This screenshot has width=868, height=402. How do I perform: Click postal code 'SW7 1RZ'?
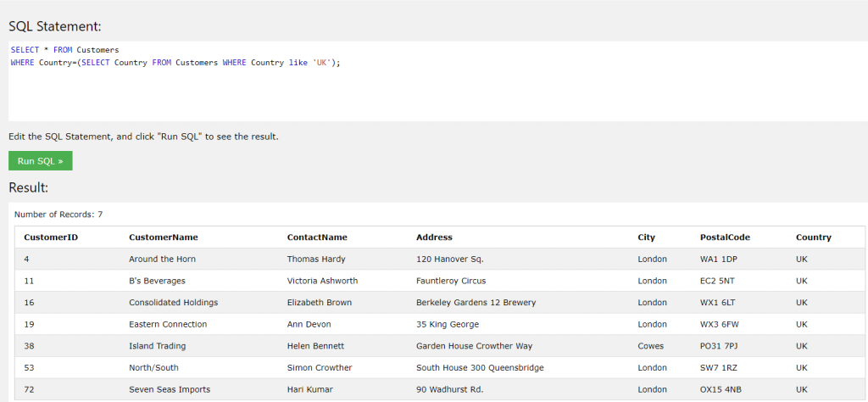point(717,368)
